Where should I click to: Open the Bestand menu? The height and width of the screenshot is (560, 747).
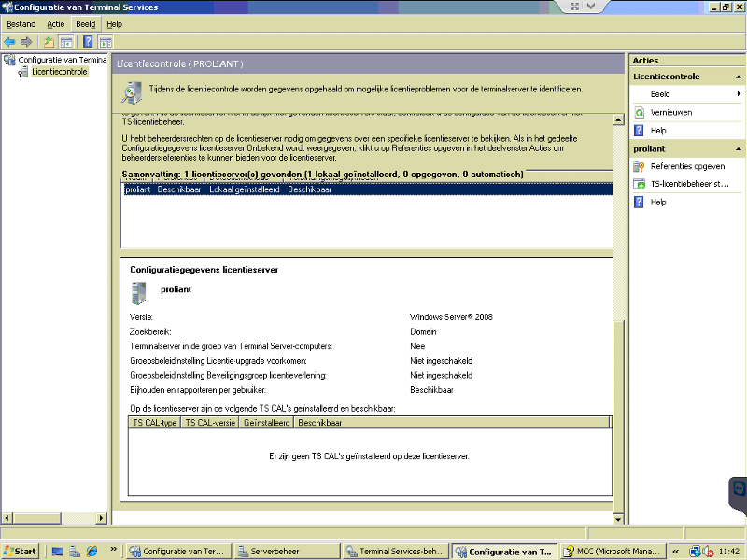(21, 23)
